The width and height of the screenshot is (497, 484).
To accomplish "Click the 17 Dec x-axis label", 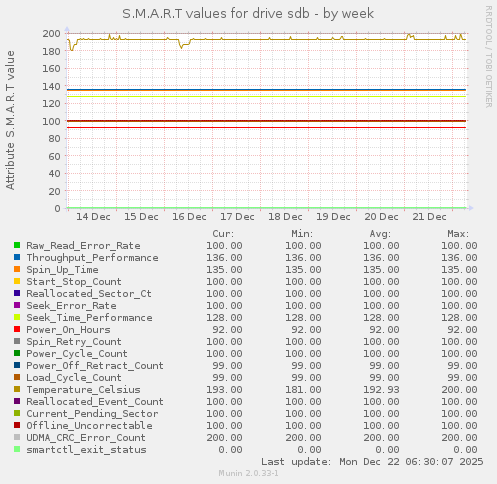I will (x=237, y=217).
